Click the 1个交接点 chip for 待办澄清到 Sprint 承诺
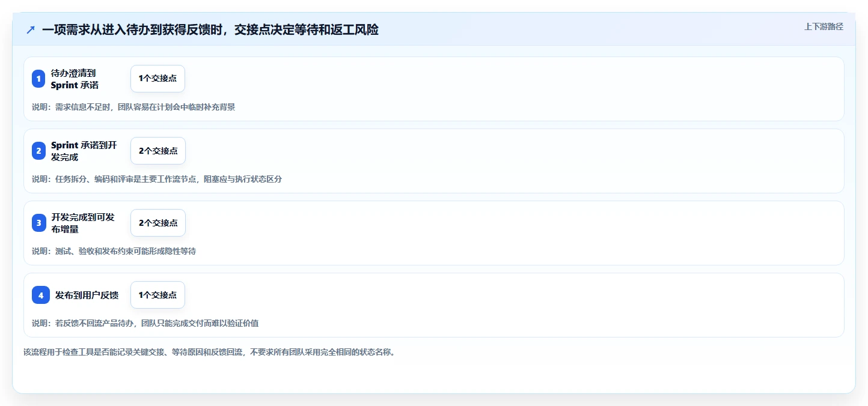Viewport: 868px width, 406px height. tap(157, 79)
